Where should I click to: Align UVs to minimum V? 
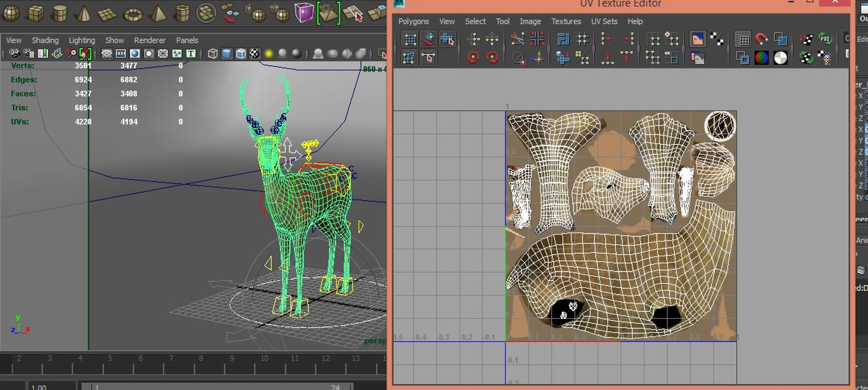coord(607,58)
